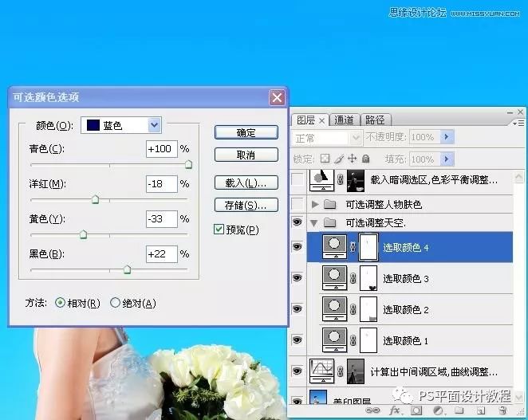Screen dimensions: 528x420
Task: Click lock all padlock icon
Action: 366,159
